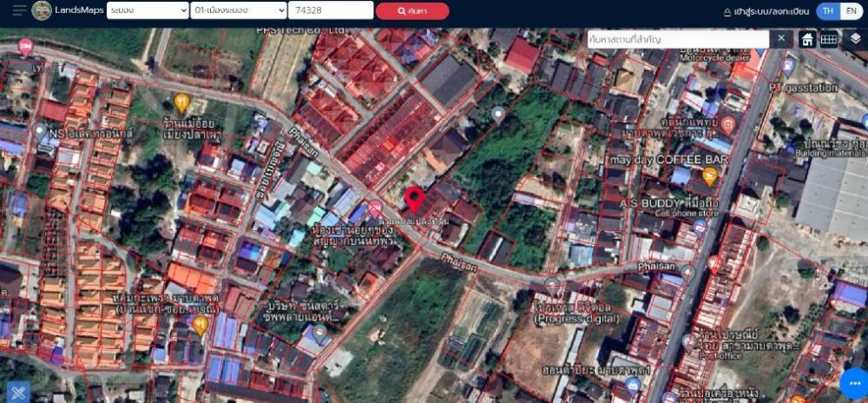Open the blue chat bubble button

coord(852,384)
